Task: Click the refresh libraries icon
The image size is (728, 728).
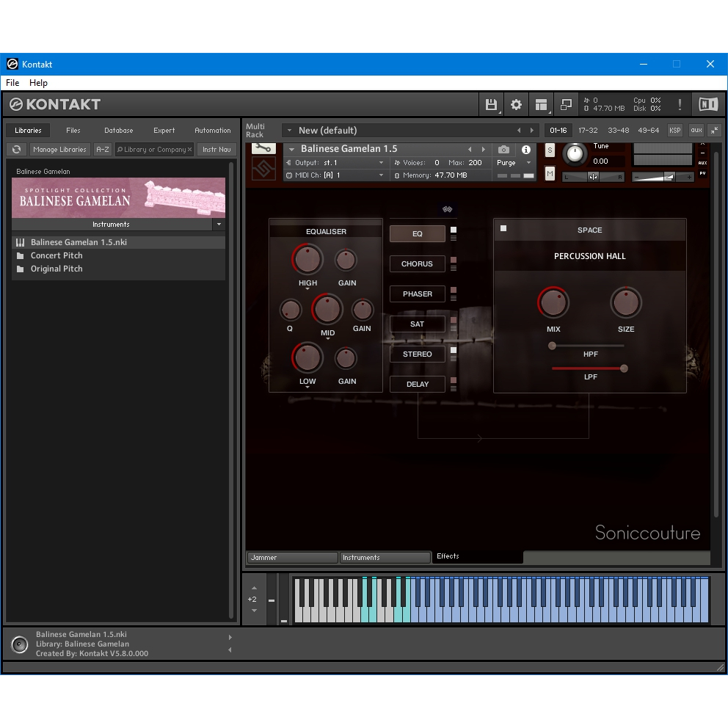Action: click(x=17, y=150)
